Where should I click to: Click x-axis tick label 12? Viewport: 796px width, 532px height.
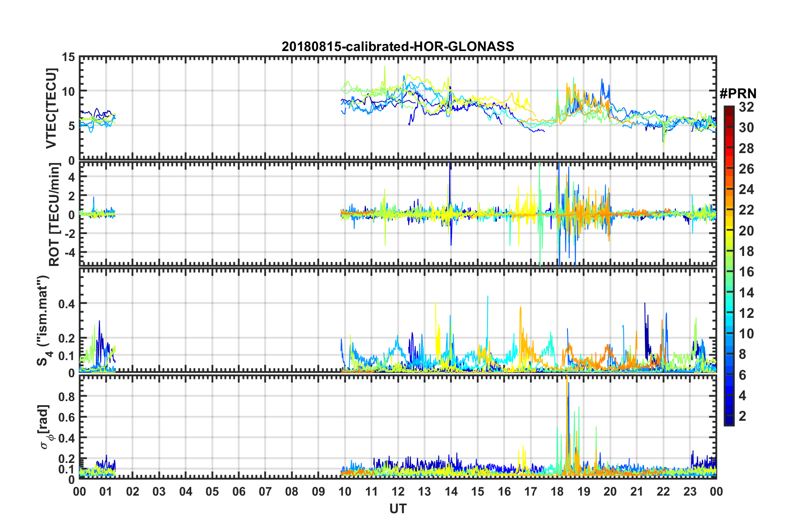(398, 491)
